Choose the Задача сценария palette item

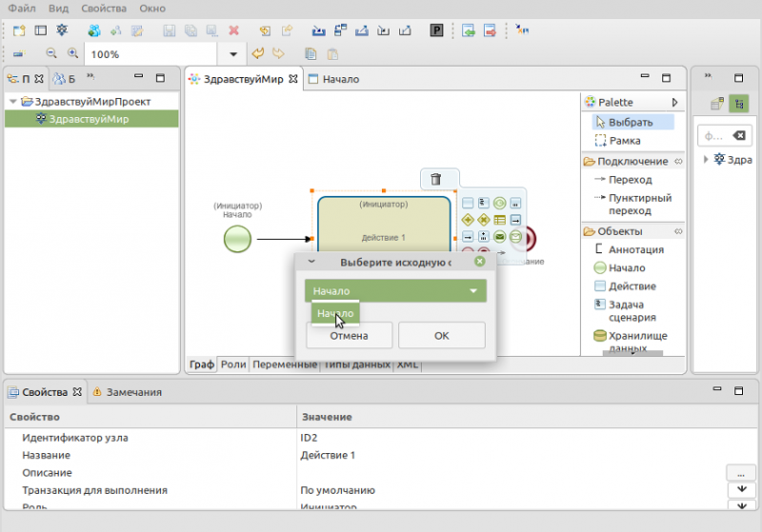[631, 310]
